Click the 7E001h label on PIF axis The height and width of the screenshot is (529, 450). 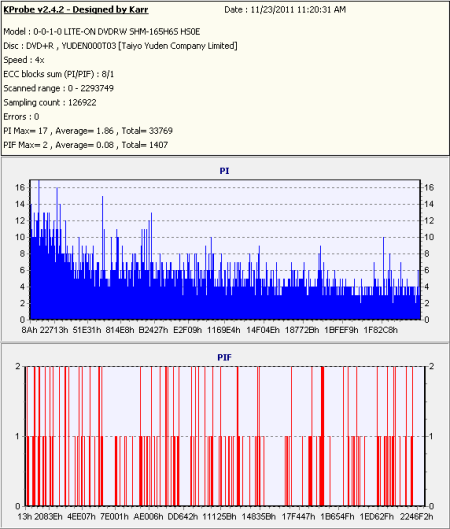point(115,517)
